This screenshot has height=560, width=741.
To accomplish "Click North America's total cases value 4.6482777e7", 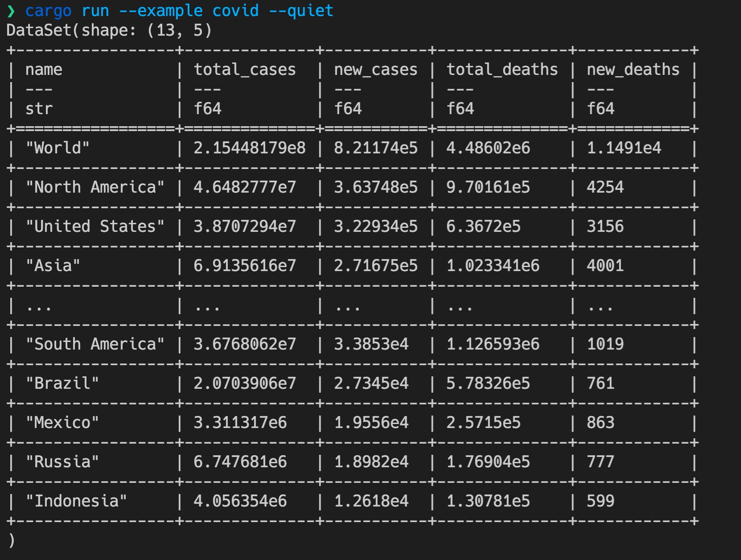I will 244,187.
